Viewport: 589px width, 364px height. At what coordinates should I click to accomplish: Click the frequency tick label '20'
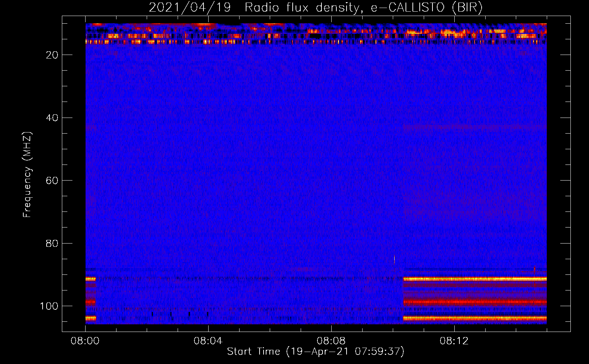[52, 55]
